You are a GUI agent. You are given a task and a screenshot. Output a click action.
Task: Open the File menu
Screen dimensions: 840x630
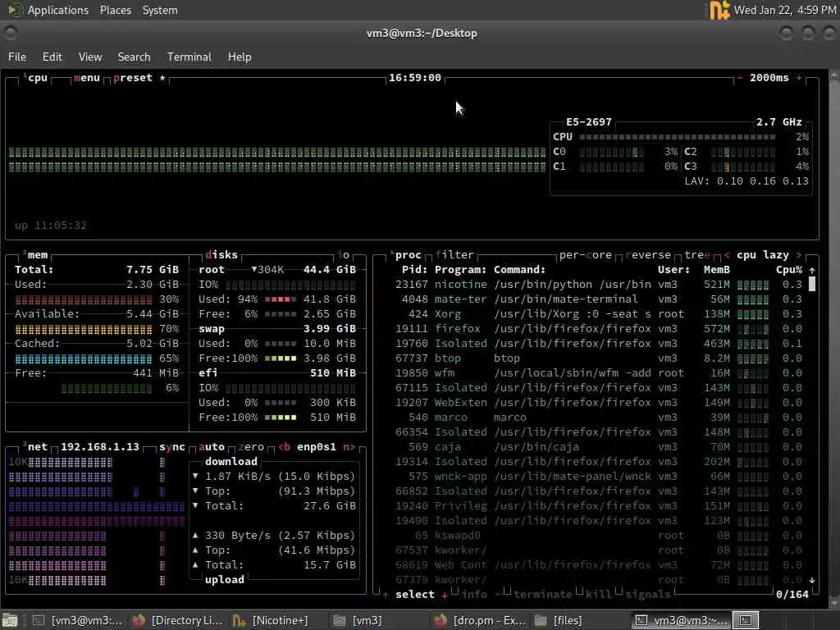(17, 57)
